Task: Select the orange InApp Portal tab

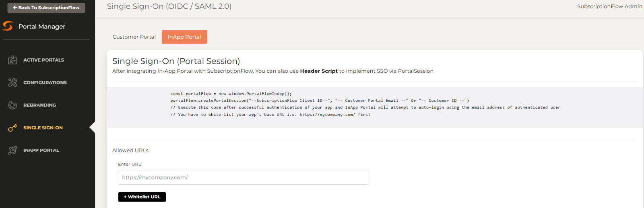Action: pyautogui.click(x=184, y=37)
